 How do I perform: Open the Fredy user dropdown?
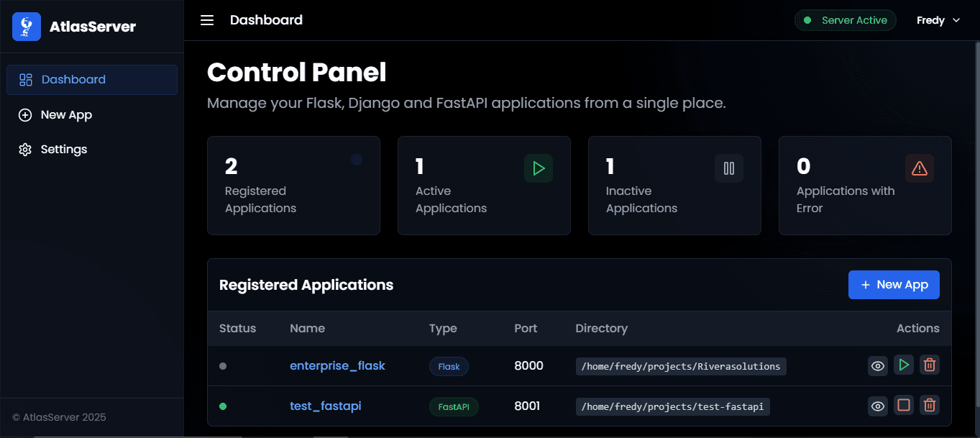pos(938,20)
